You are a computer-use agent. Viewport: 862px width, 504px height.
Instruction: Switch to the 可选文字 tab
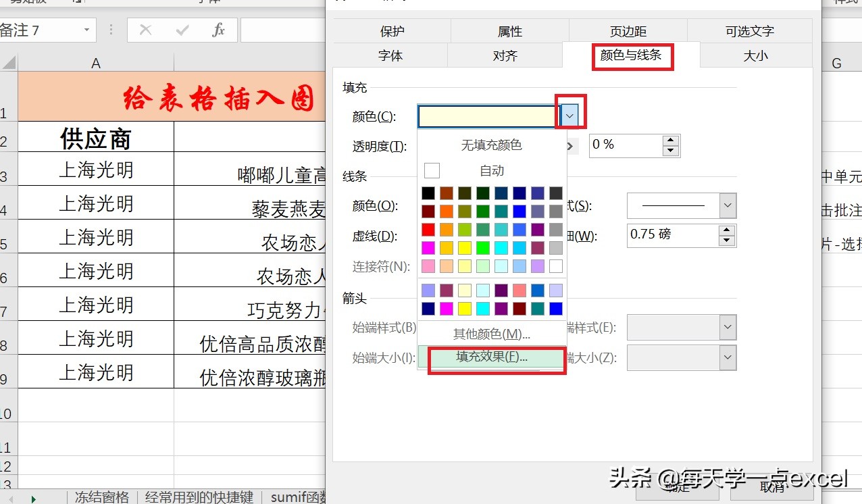point(750,31)
